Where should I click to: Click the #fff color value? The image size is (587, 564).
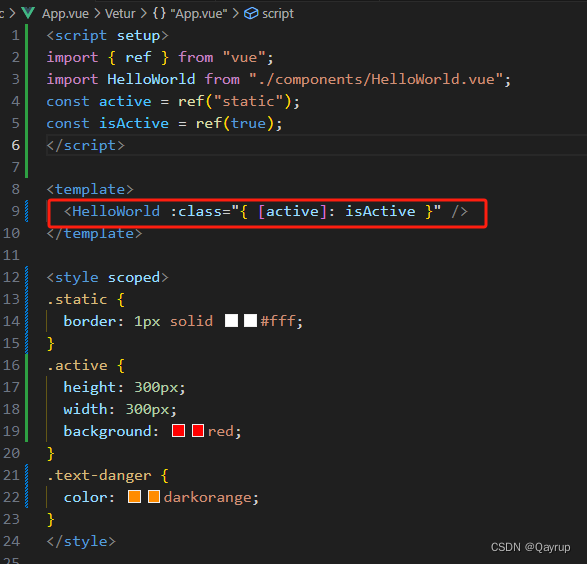pyautogui.click(x=278, y=321)
